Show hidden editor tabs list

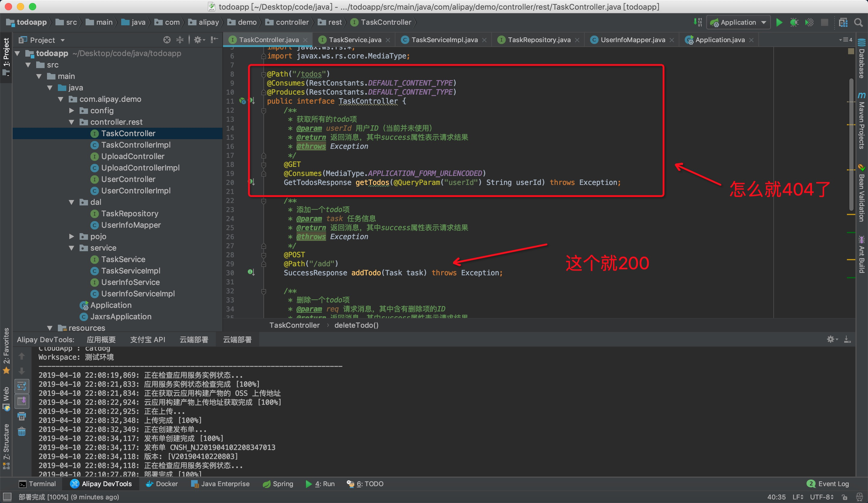pos(845,40)
